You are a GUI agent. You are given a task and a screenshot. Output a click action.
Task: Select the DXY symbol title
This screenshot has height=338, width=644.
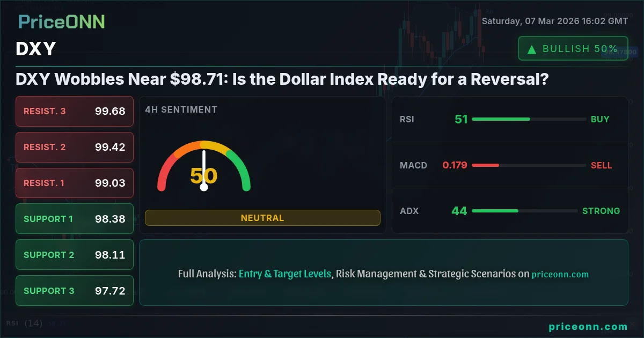click(x=36, y=49)
